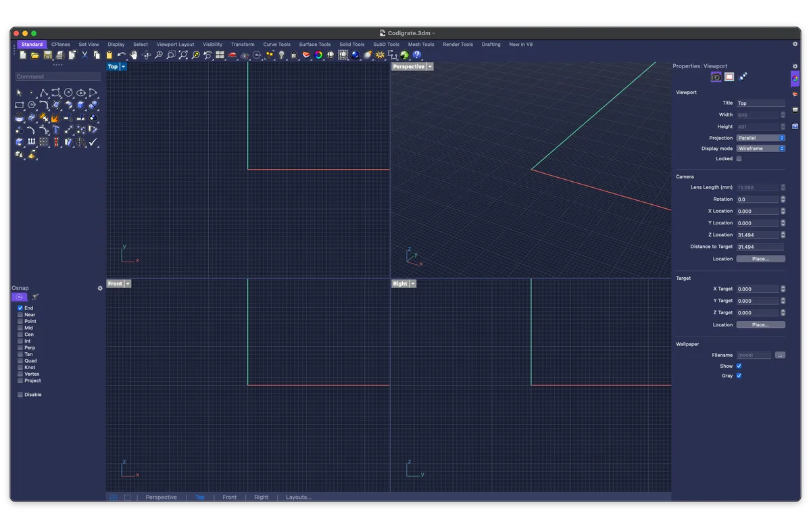Select the Box solid tool
Screen dimensions: 811x532
click(x=80, y=105)
